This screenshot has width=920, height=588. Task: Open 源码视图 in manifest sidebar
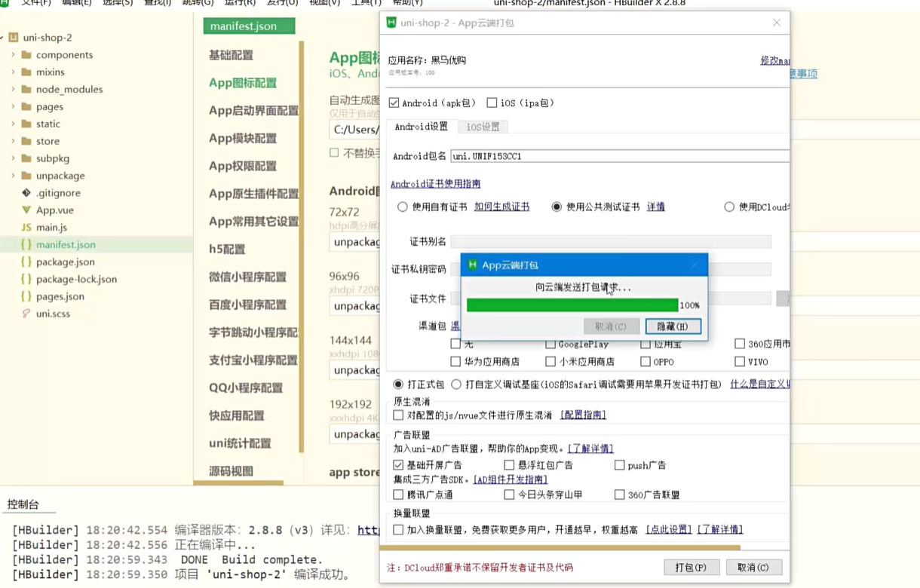[x=231, y=471]
